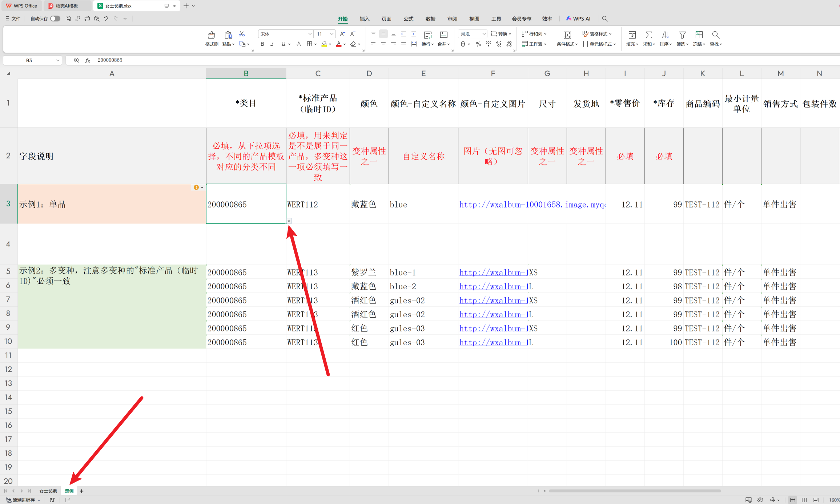Click the Increase font size icon

pyautogui.click(x=342, y=34)
